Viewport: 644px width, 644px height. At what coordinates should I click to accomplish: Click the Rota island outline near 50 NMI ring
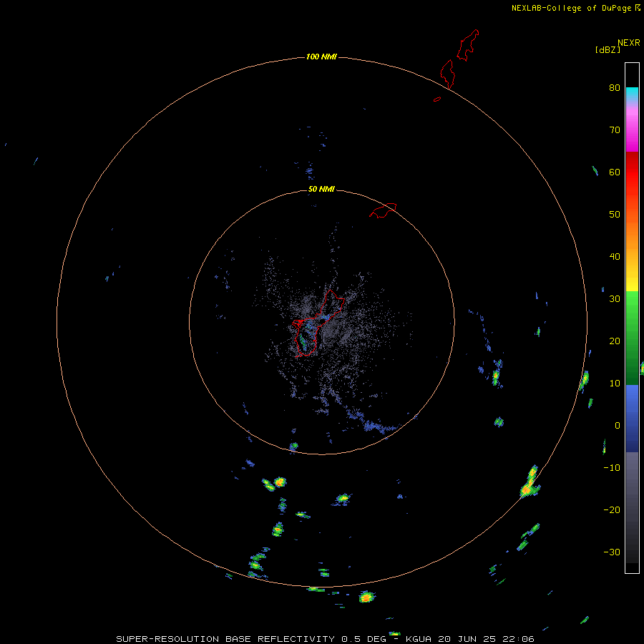click(383, 210)
